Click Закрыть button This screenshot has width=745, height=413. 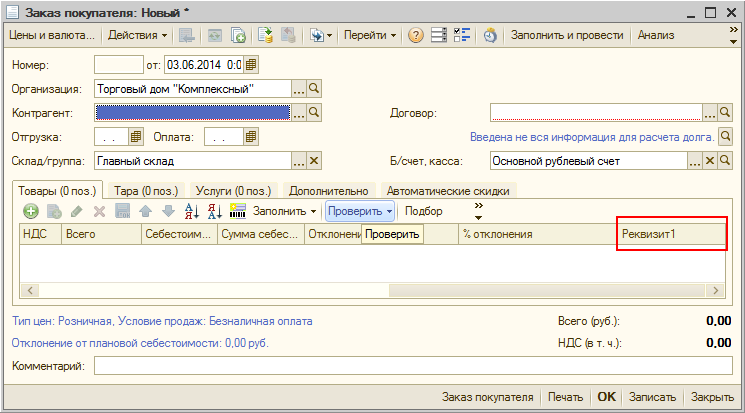tap(712, 397)
